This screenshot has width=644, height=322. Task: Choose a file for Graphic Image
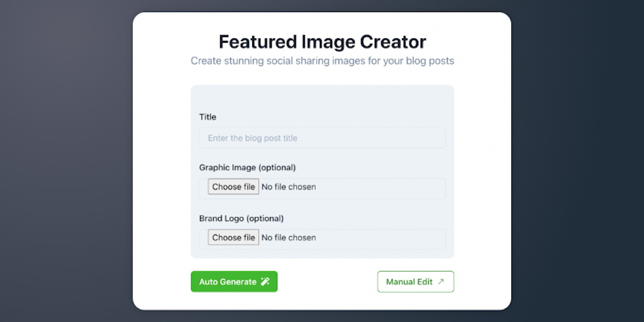pyautogui.click(x=233, y=187)
